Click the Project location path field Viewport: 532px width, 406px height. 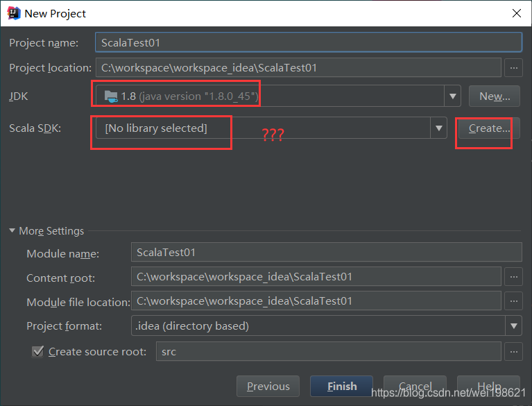[298, 67]
